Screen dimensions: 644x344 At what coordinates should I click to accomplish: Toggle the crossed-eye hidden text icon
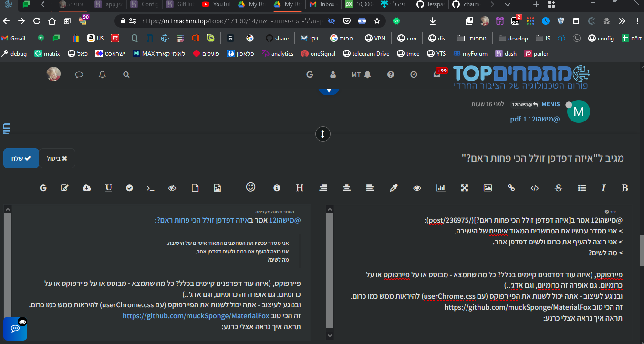click(x=173, y=188)
